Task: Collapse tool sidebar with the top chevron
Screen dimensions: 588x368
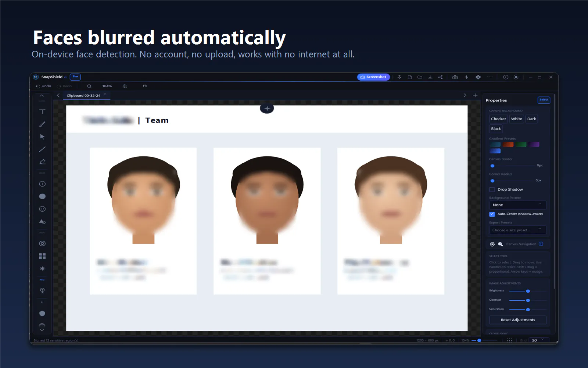Action: tap(42, 95)
